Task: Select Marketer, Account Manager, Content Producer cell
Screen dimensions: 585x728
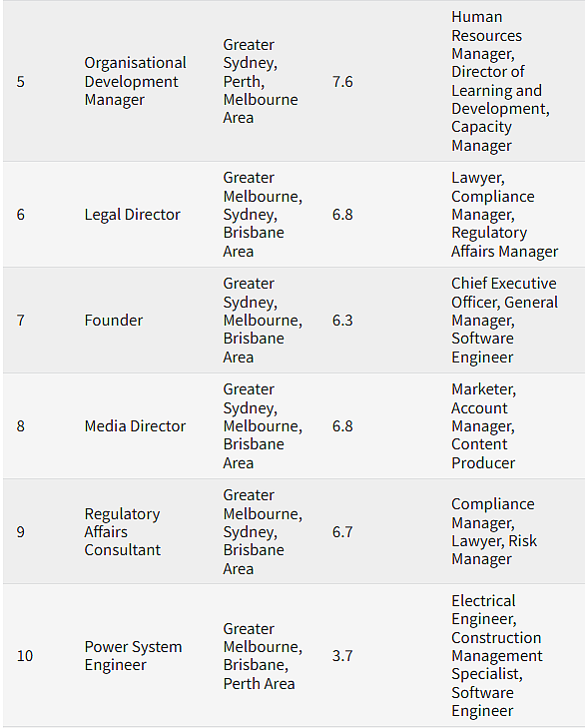Action: [x=483, y=426]
